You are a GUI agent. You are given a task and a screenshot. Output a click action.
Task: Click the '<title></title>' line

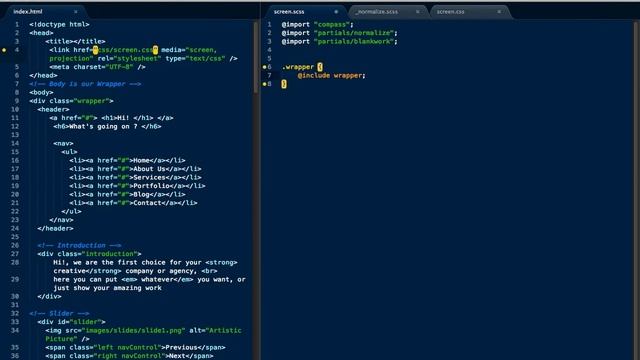pyautogui.click(x=76, y=42)
